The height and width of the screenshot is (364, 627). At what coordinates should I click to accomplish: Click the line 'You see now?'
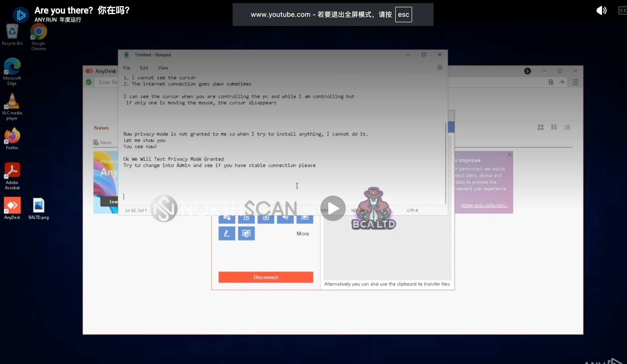pyautogui.click(x=140, y=147)
